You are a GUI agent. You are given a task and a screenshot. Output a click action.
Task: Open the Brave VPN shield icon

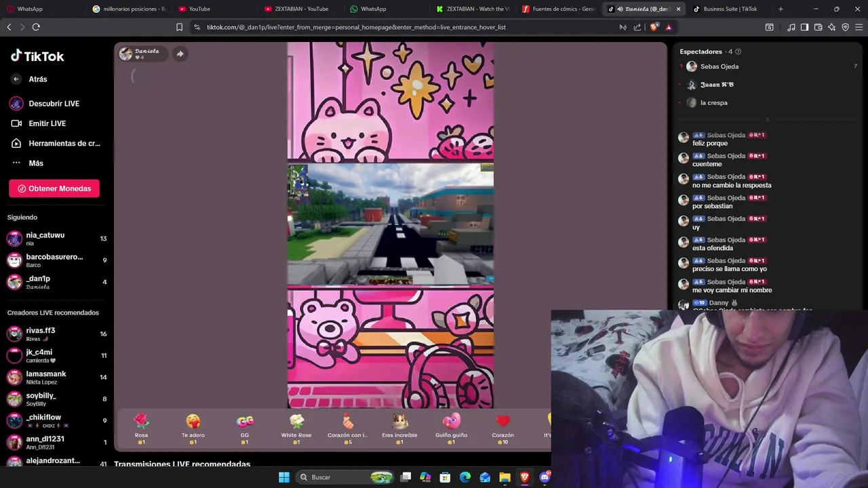[x=845, y=27]
